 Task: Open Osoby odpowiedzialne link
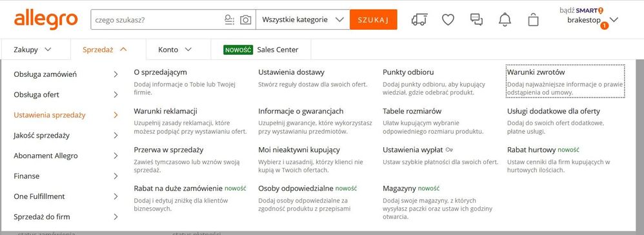(x=296, y=189)
